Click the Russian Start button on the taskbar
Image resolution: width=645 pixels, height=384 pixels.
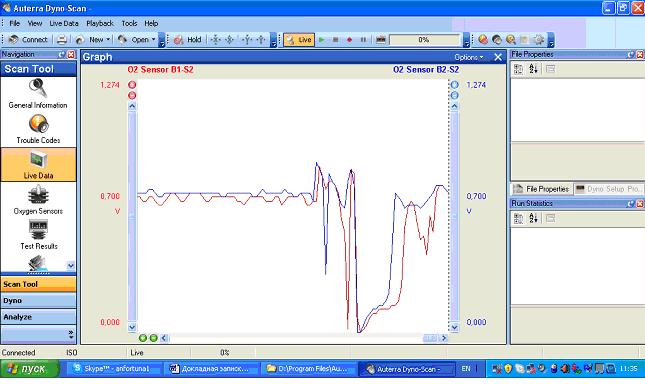[x=30, y=369]
